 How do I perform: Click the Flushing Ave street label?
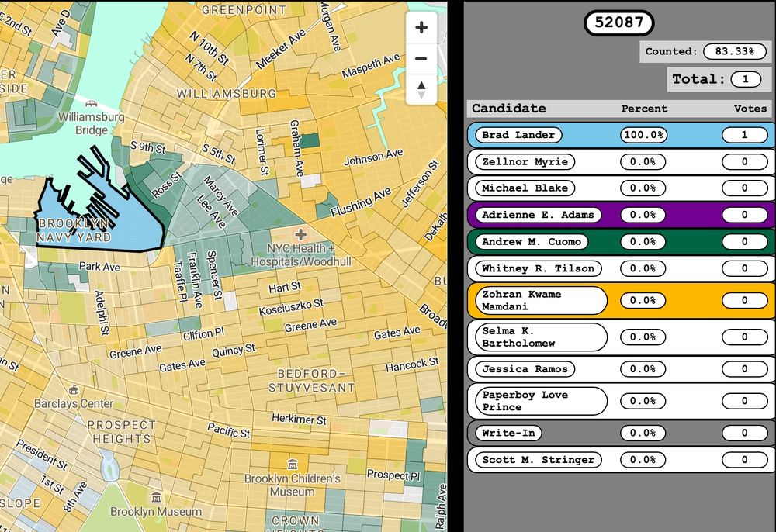(x=361, y=202)
